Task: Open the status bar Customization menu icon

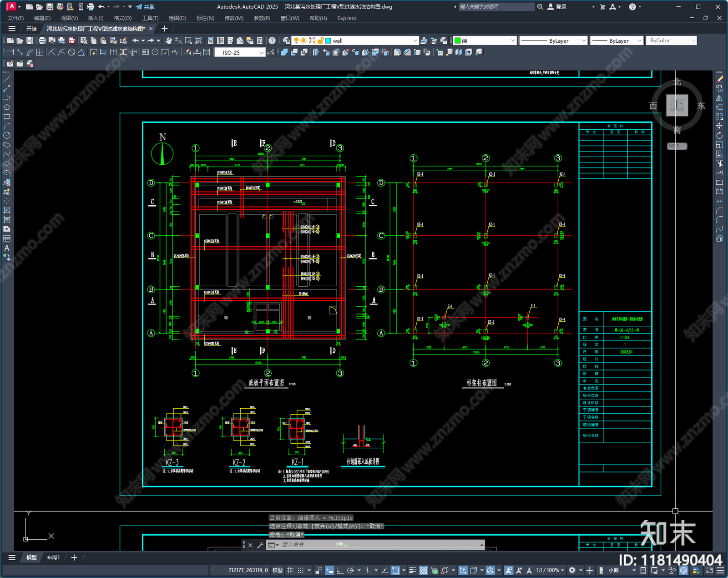Action: (720, 570)
